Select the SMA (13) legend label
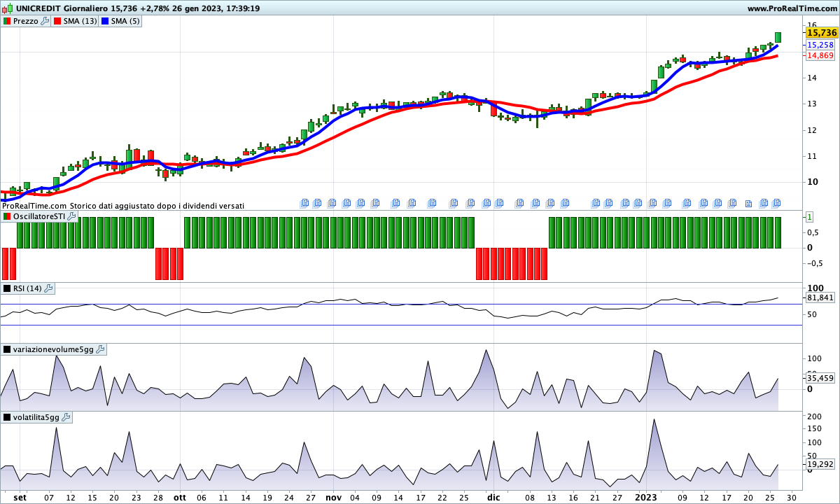840x504 pixels. [x=80, y=21]
